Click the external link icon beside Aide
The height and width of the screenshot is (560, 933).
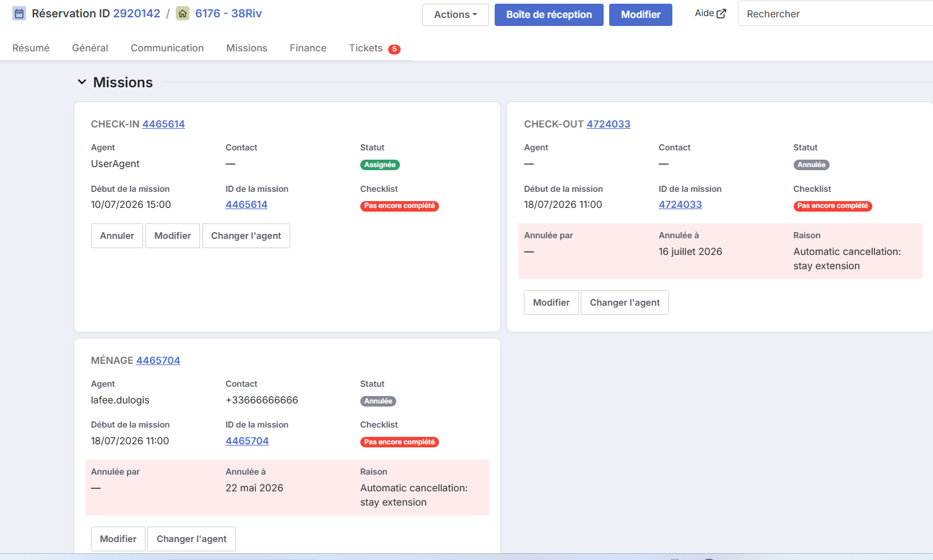(721, 14)
